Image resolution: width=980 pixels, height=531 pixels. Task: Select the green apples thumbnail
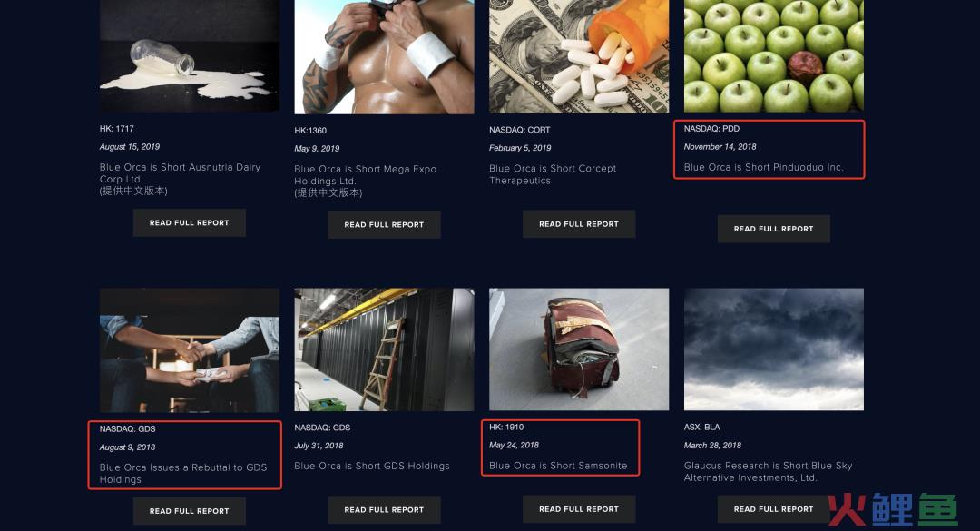tap(774, 56)
